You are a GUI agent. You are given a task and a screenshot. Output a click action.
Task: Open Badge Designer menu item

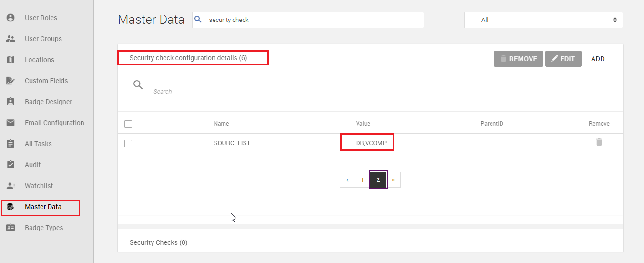[x=49, y=102]
